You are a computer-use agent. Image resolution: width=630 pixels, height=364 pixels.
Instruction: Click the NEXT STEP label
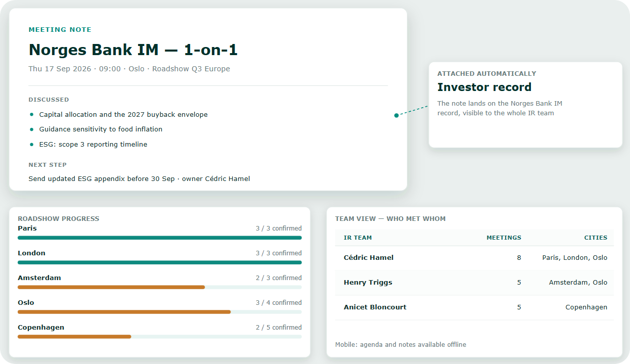pyautogui.click(x=48, y=165)
